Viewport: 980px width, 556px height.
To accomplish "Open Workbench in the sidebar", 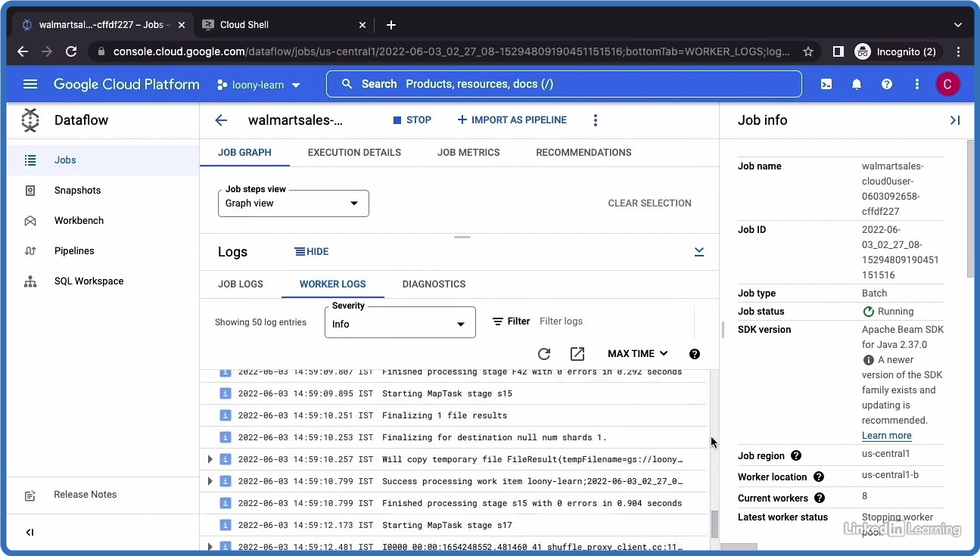I will [103, 221].
